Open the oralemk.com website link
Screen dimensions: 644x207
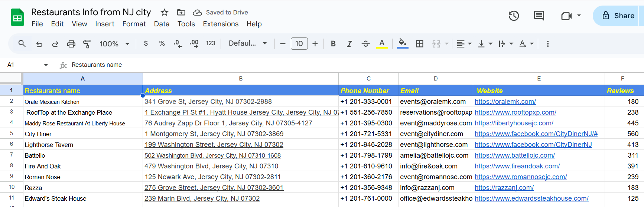click(505, 102)
